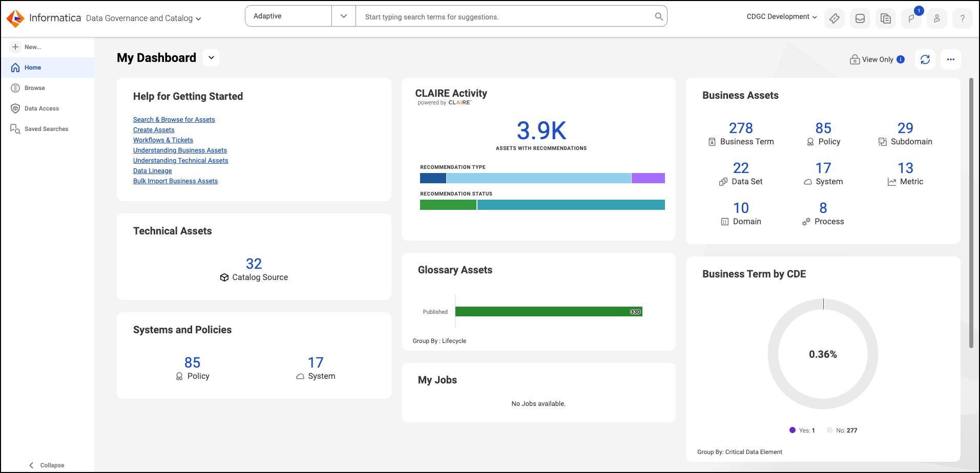Open the Workflows & Tickets link
This screenshot has height=473, width=980.
tap(163, 140)
